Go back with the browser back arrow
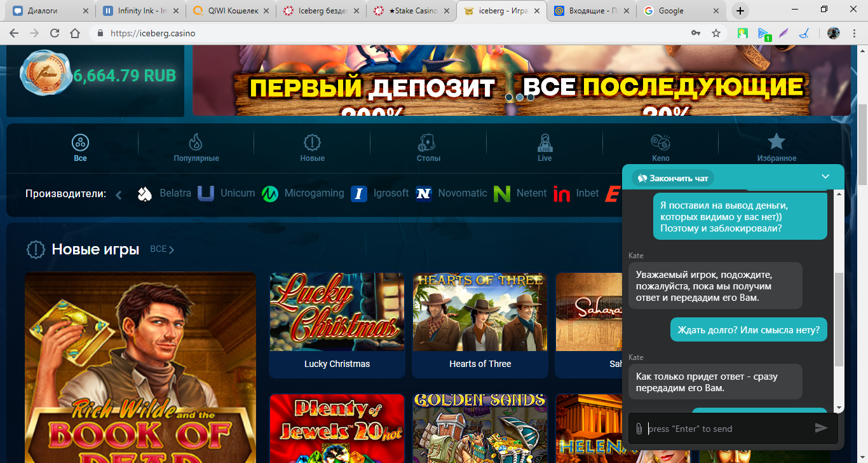Image resolution: width=868 pixels, height=463 pixels. (x=14, y=33)
